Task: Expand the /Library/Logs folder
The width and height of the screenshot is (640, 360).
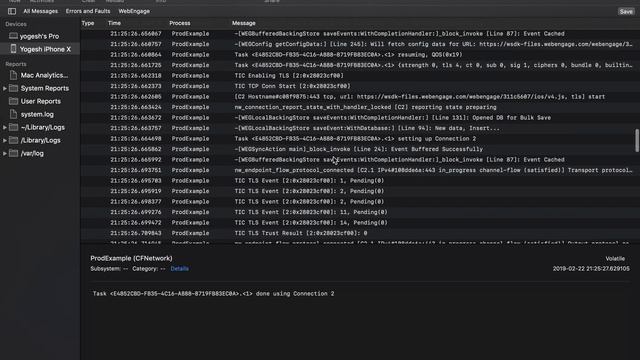Action: coord(5,140)
